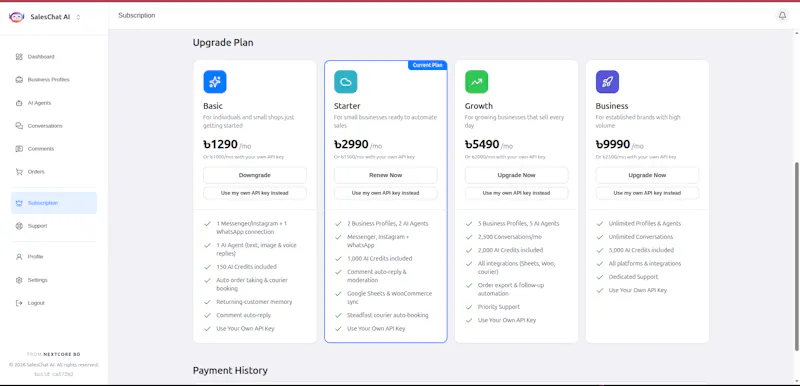Click the checkmark beside Comment auto-reply in Basic

[x=207, y=315]
